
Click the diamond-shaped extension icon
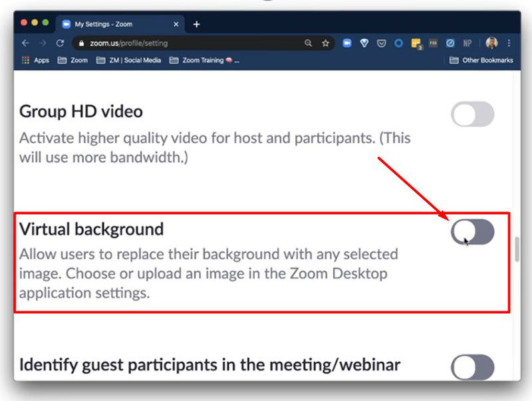click(x=364, y=43)
